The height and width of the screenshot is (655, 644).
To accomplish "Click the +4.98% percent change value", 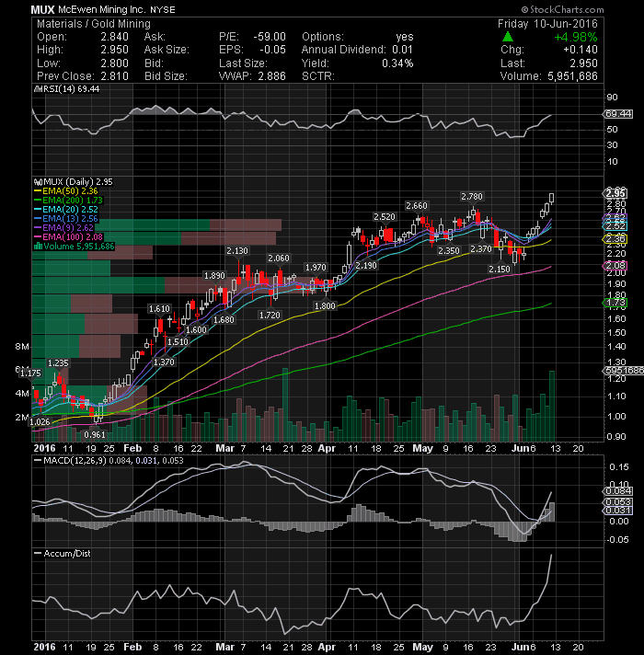I will [x=576, y=37].
